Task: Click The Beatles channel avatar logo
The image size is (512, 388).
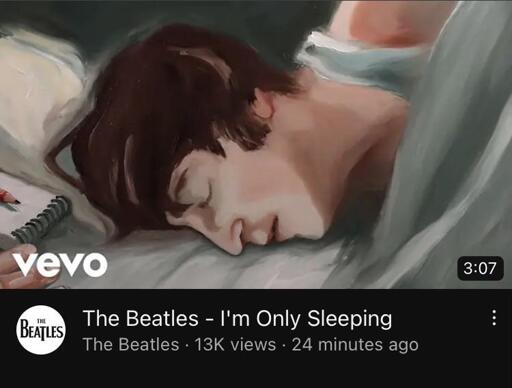Action: tap(41, 330)
